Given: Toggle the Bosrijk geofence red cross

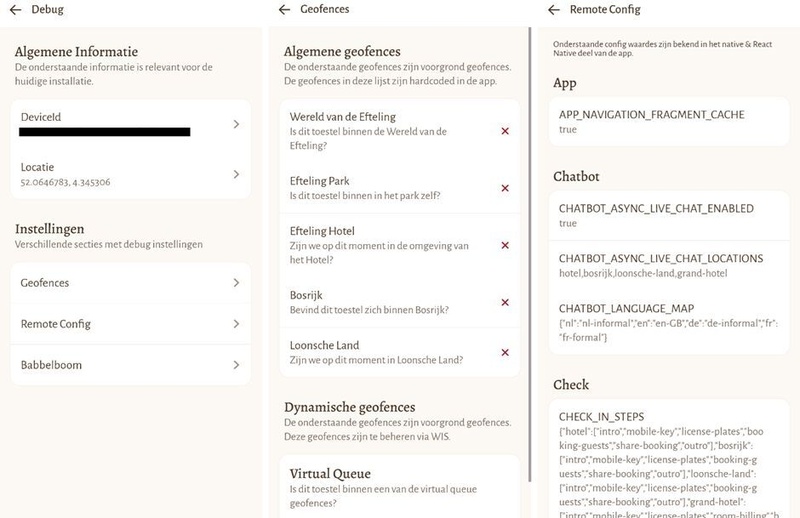Looking at the screenshot, I should 505,303.
